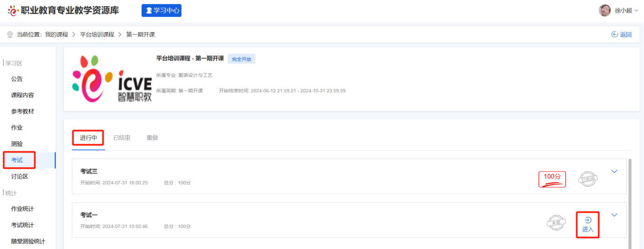Open 学习中心 from the header

[x=161, y=10]
